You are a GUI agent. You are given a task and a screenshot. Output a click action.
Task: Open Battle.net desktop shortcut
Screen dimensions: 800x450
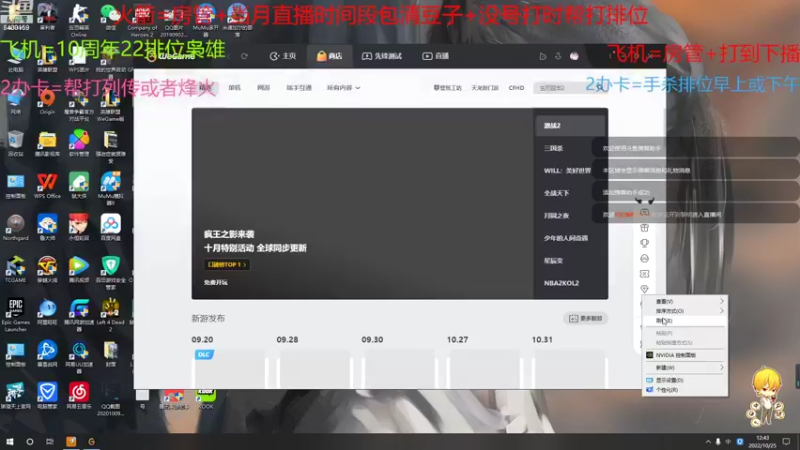tap(47, 355)
